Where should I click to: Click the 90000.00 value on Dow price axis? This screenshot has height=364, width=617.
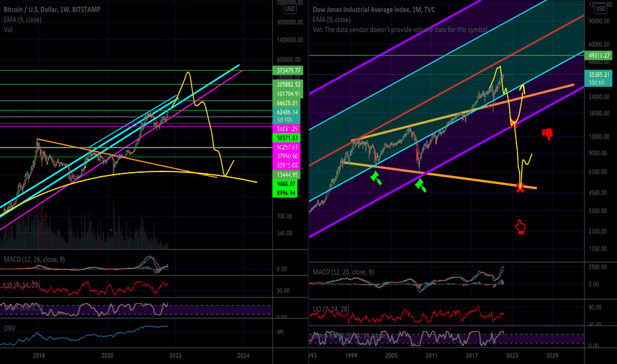point(599,21)
